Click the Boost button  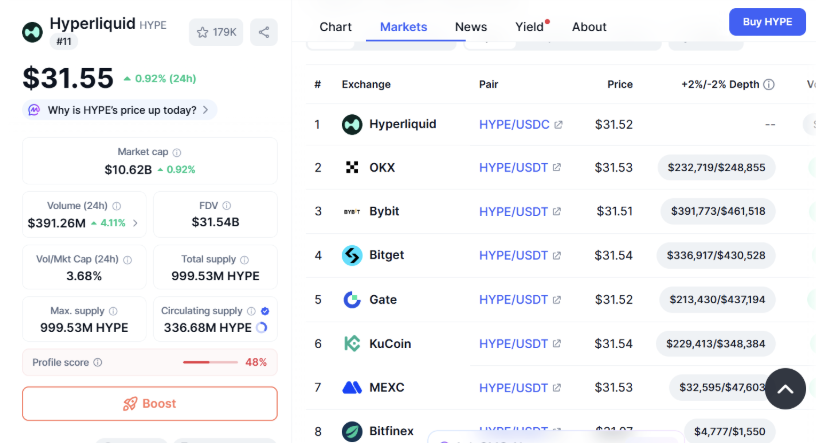tap(150, 404)
